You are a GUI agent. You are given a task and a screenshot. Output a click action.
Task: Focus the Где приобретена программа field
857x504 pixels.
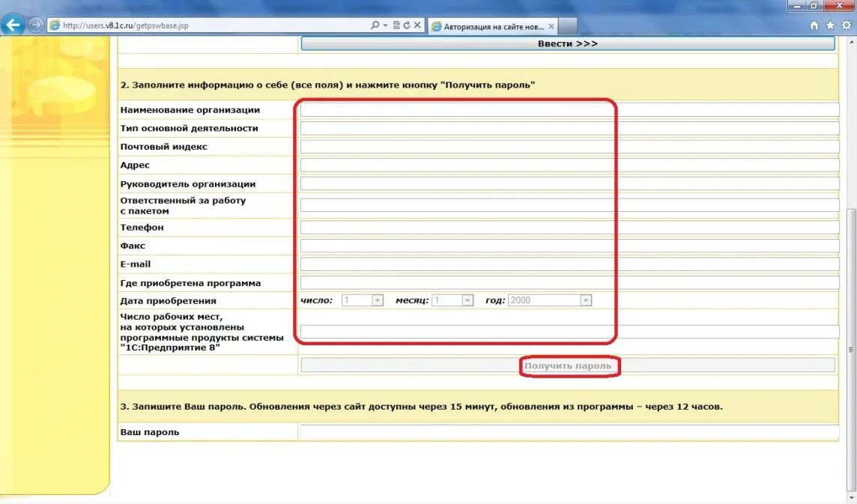(x=569, y=282)
